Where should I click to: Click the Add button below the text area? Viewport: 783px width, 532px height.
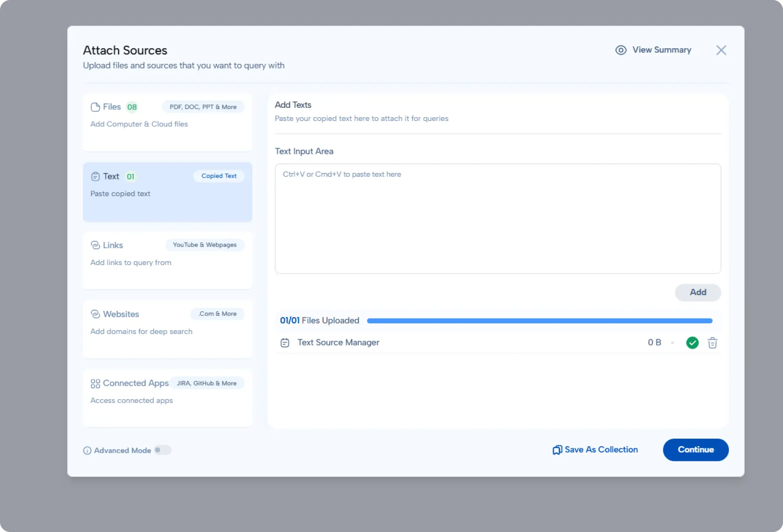click(x=698, y=293)
